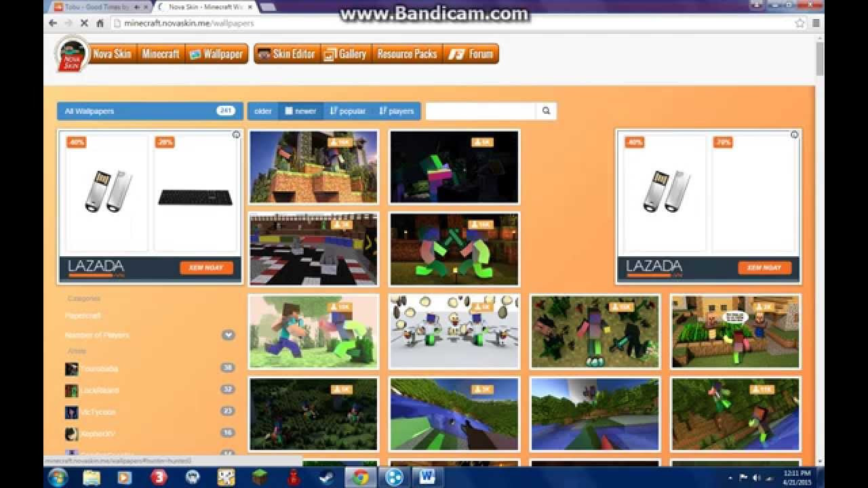Open the Chrome menu icon

point(816,23)
